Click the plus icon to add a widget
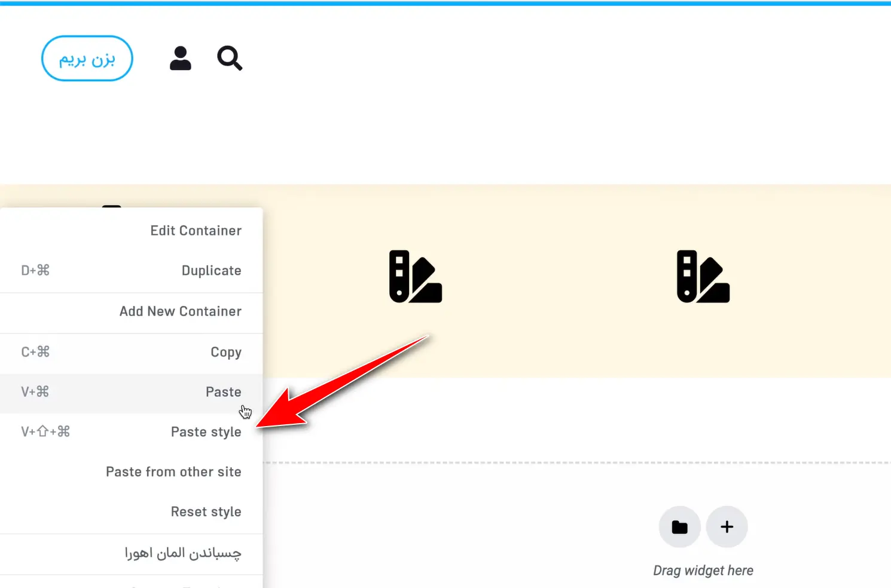The width and height of the screenshot is (891, 588). tap(727, 526)
